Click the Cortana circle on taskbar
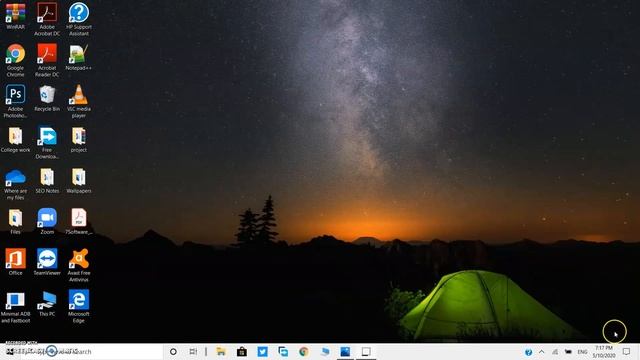The height and width of the screenshot is (360, 640). click(x=173, y=351)
